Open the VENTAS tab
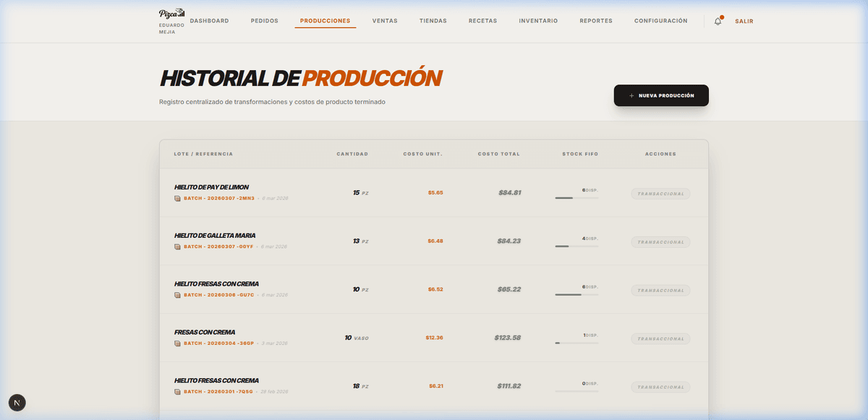Viewport: 868px width, 420px height. 385,20
